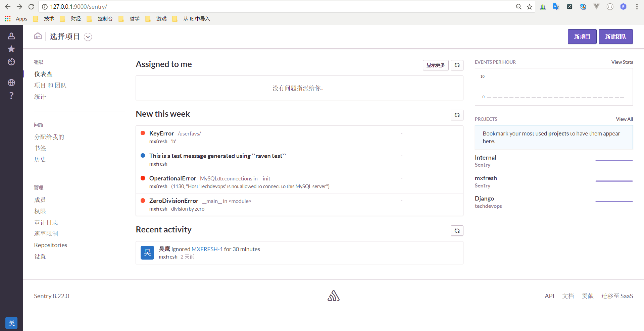Open the raven test message issue
The height and width of the screenshot is (331, 644).
217,156
